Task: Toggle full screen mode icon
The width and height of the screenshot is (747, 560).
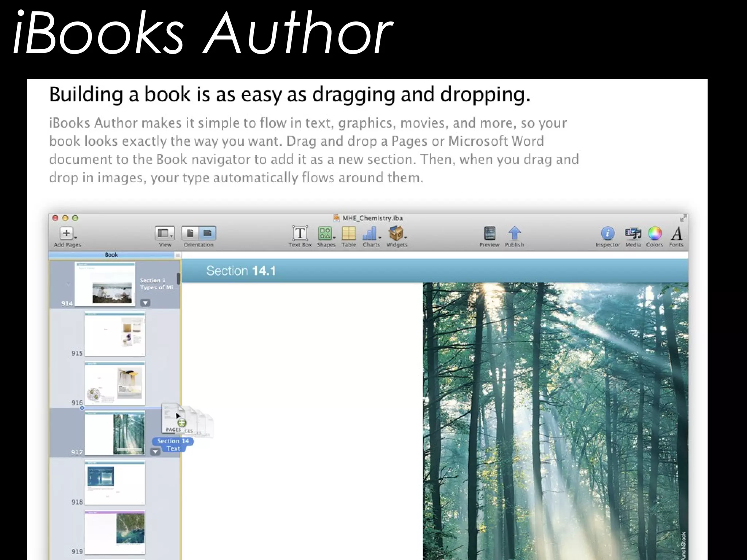Action: [x=683, y=218]
